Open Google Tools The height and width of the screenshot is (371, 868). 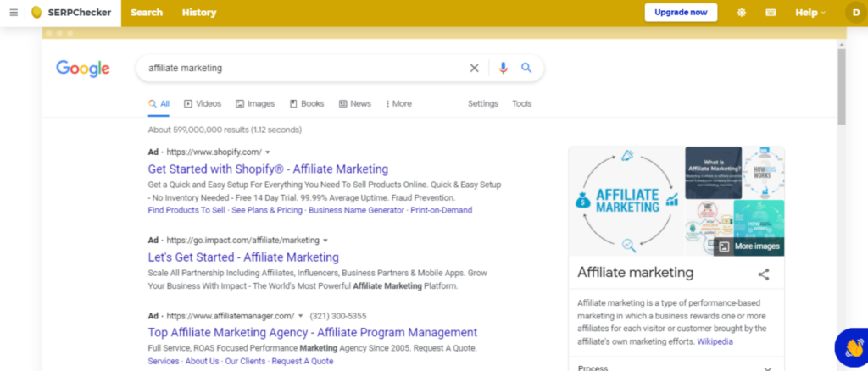521,104
